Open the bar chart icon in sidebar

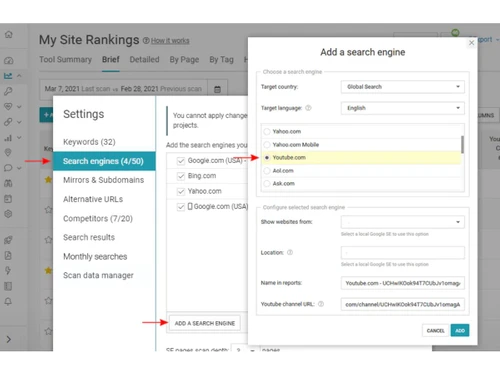click(x=8, y=137)
